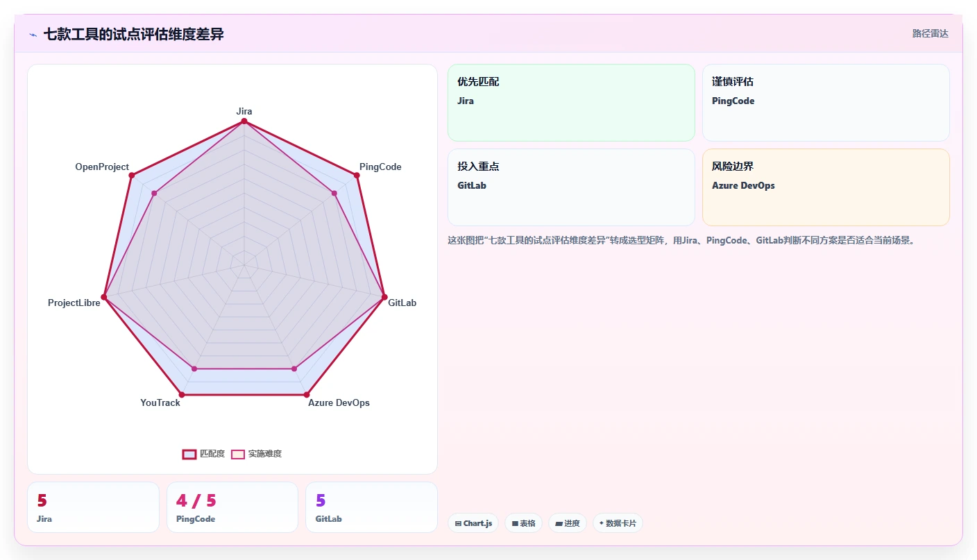Open the 风险边界 Azure DevOps card

point(826,187)
